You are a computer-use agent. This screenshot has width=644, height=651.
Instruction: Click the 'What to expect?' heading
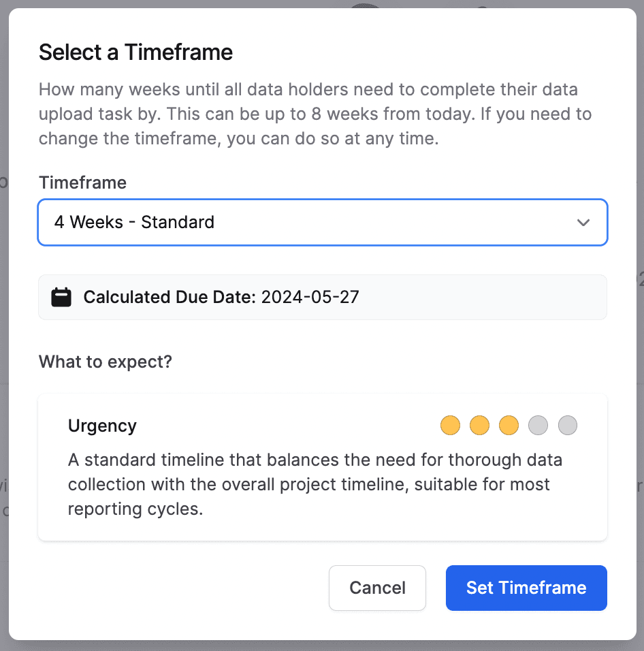click(x=106, y=361)
